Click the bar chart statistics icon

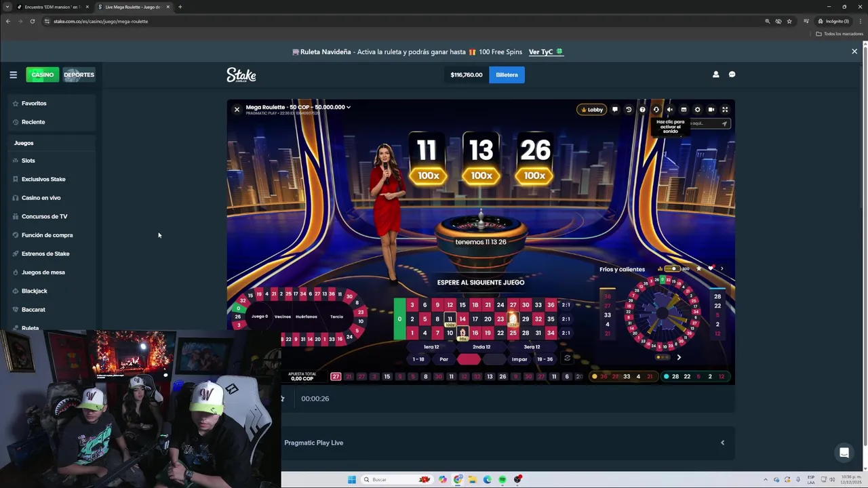[660, 269]
